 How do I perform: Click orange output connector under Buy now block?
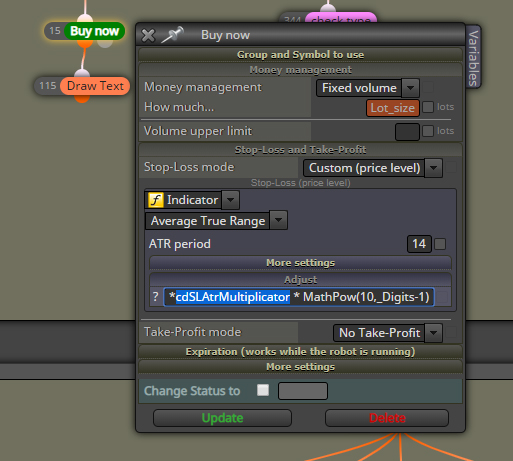point(85,43)
